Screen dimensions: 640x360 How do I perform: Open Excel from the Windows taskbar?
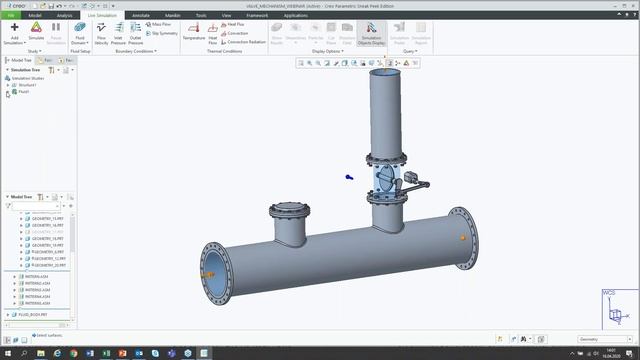pyautogui.click(x=106, y=353)
